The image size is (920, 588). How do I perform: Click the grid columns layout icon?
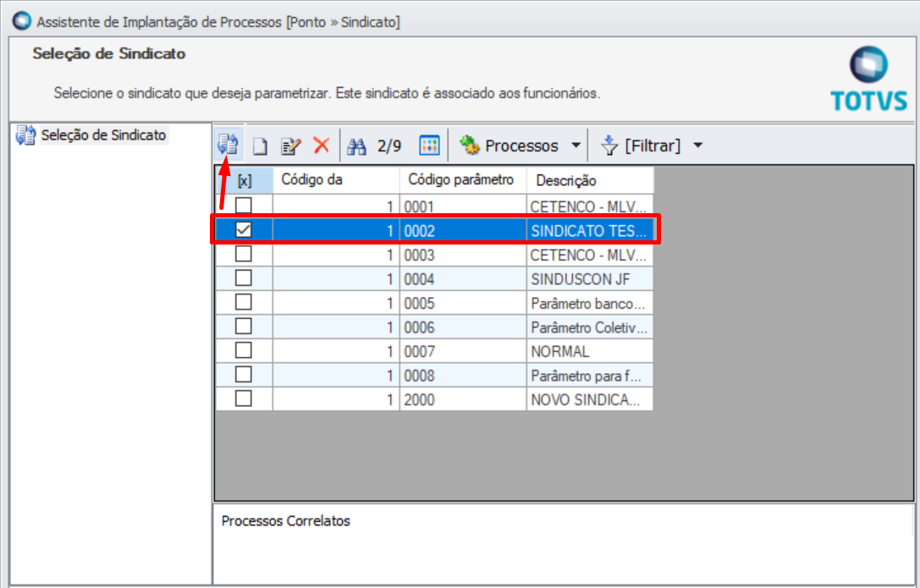pyautogui.click(x=429, y=146)
